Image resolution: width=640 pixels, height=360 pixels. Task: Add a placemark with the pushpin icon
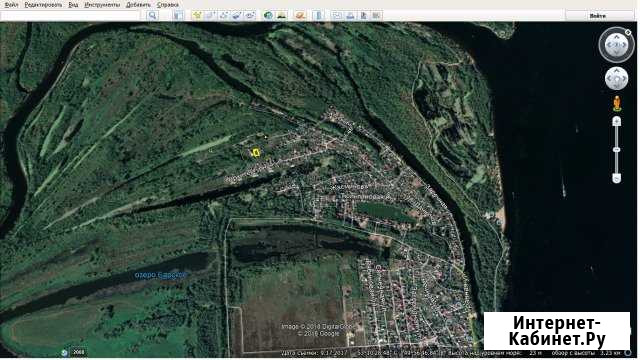[197, 16]
